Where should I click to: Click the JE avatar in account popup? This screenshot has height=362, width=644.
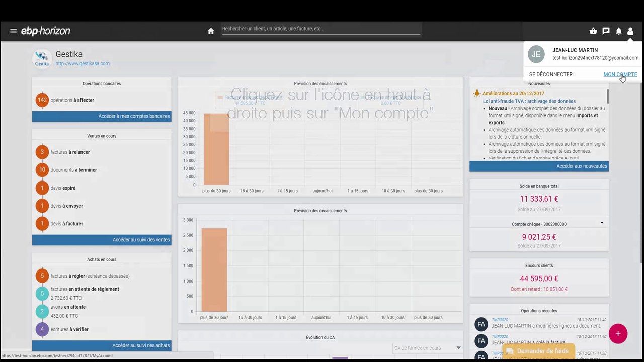[536, 54]
